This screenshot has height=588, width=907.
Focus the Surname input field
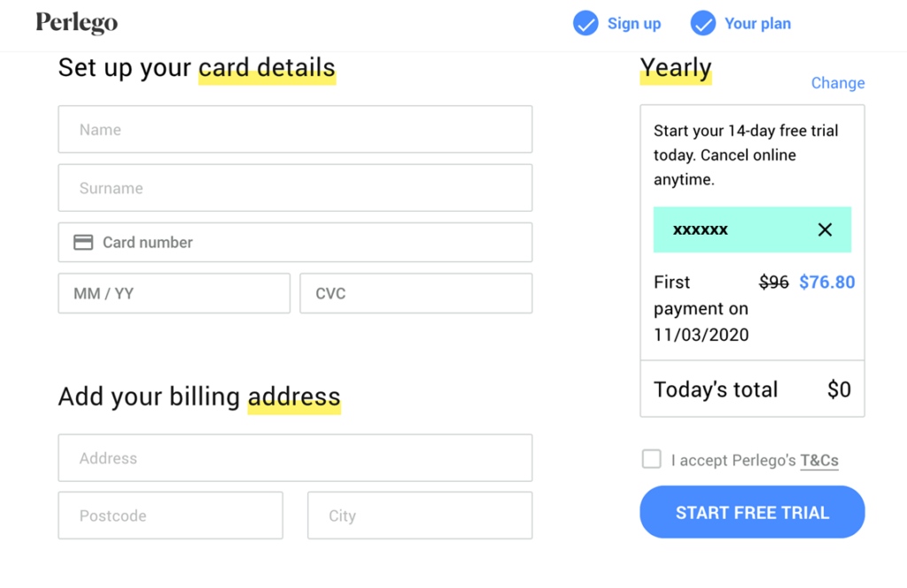pos(295,188)
